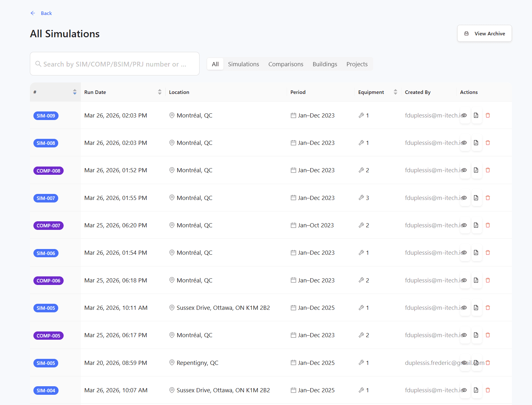Click run date Mar 20, 2026, 08:59 PM
532x405 pixels.
116,363
